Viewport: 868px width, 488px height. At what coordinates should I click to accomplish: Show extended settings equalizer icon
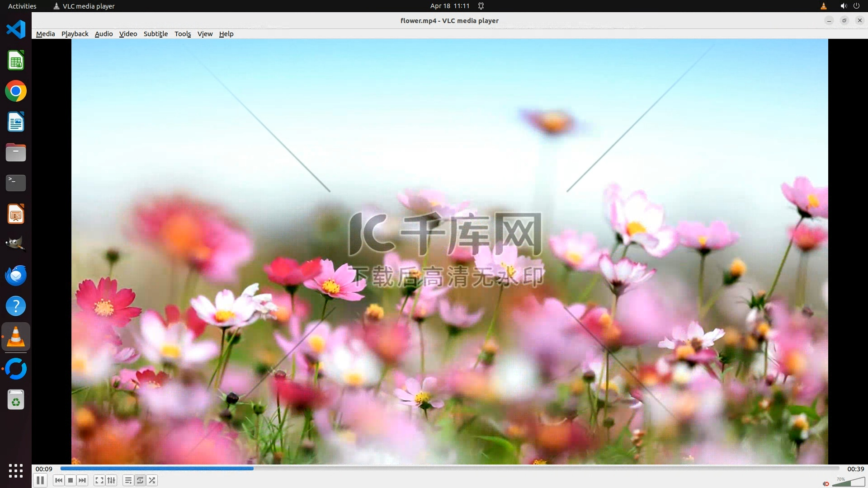pos(111,480)
